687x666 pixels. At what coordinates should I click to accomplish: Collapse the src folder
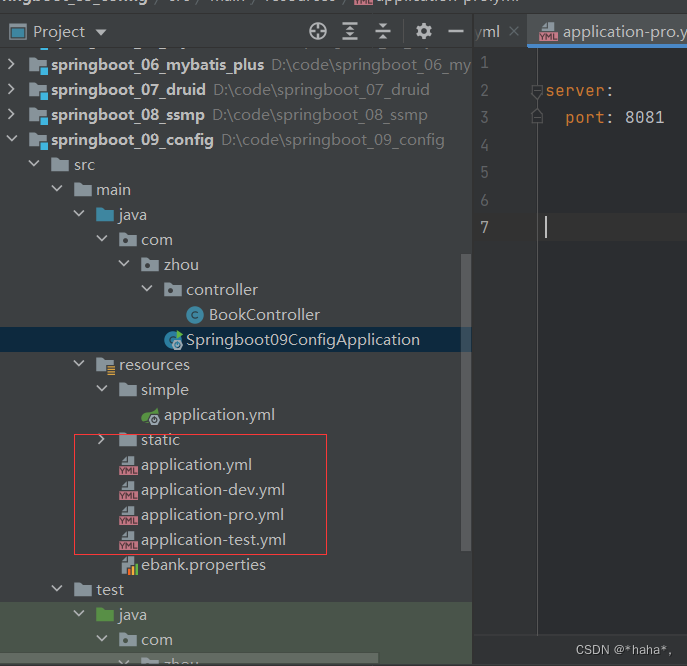coord(34,164)
